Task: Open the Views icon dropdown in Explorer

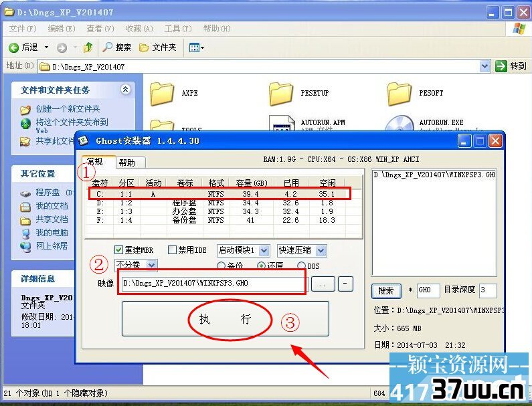Action: click(197, 48)
